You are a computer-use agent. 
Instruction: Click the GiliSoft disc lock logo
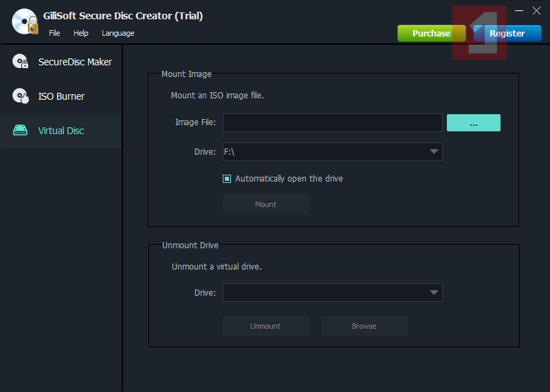[25, 22]
